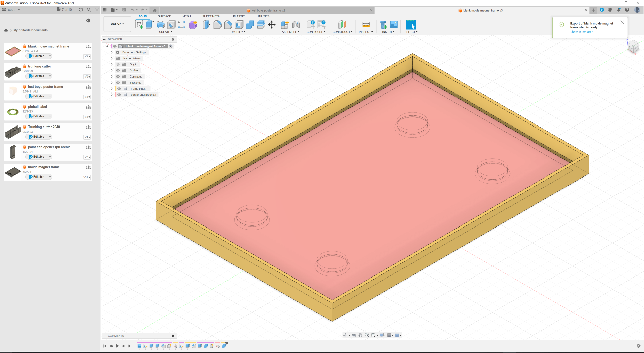Click Editable button for trunking cutter
Screen dimensions: 644x353
pyautogui.click(x=39, y=76)
